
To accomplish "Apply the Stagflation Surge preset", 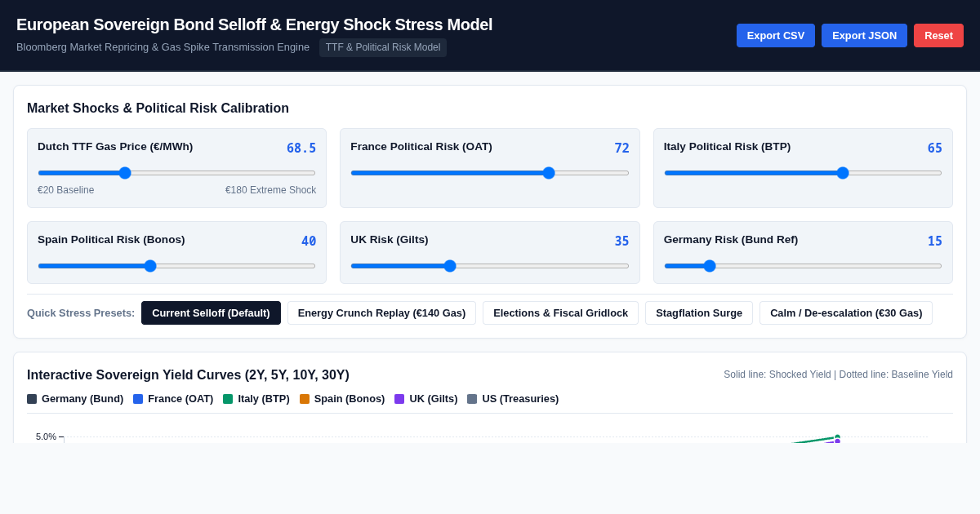I will 699,312.
